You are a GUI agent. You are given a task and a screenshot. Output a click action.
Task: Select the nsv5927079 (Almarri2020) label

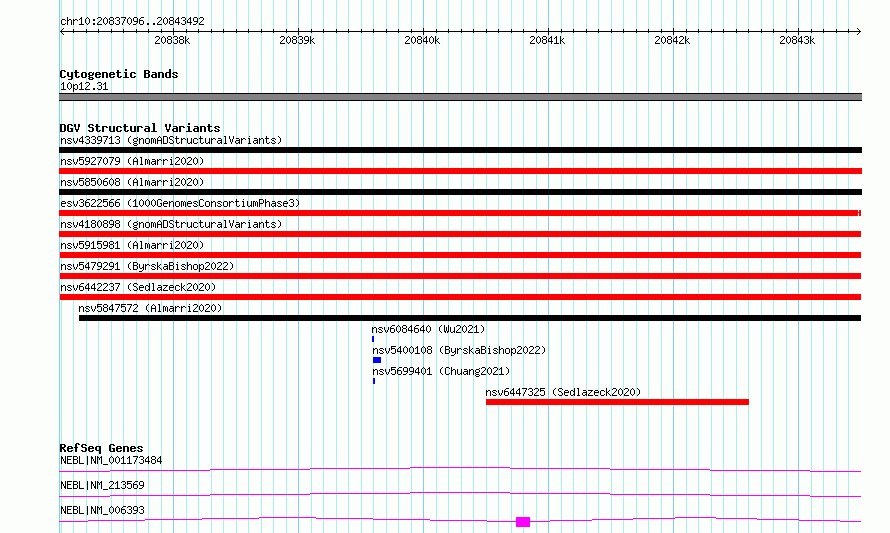click(x=132, y=161)
